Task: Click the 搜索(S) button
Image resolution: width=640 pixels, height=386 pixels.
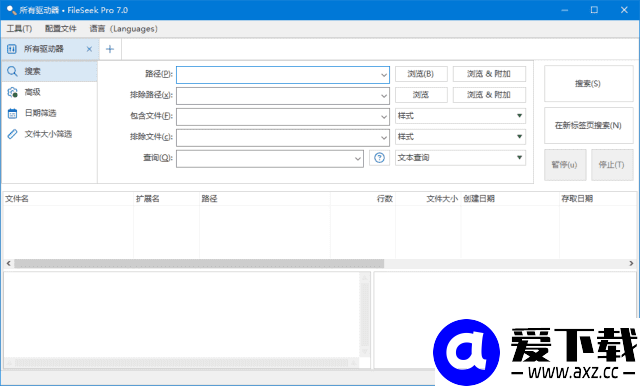Action: pyautogui.click(x=588, y=84)
